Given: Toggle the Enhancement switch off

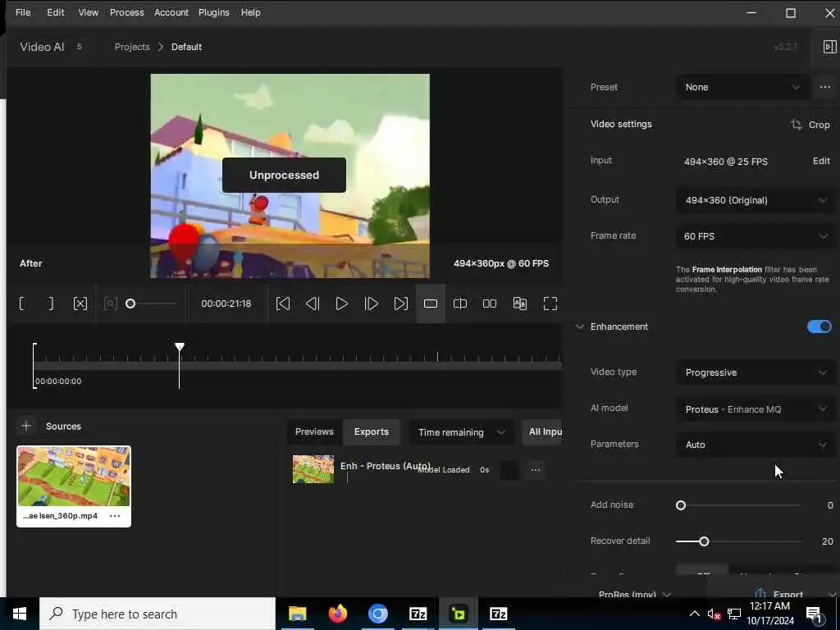Looking at the screenshot, I should click(x=819, y=326).
